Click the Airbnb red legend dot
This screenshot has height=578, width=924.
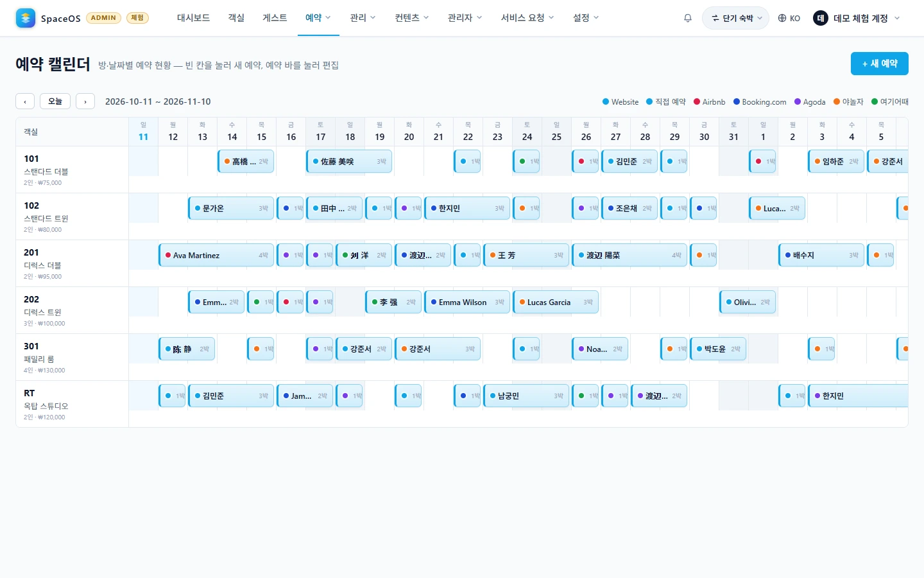pyautogui.click(x=697, y=101)
